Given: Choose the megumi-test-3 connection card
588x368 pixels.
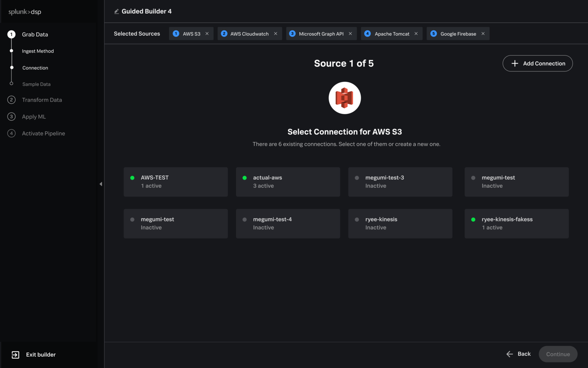Looking at the screenshot, I should tap(400, 182).
